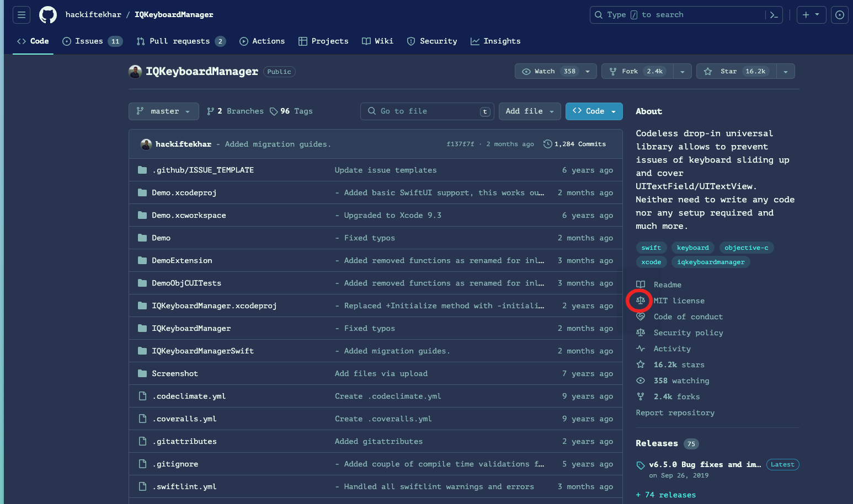Open the command palette icon
Image resolution: width=853 pixels, height=504 pixels.
[x=774, y=15]
